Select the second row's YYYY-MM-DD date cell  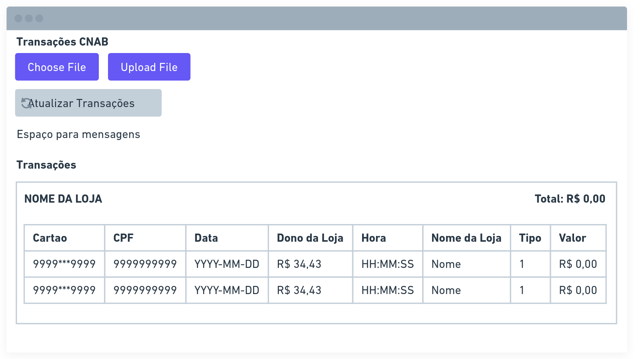[227, 290]
